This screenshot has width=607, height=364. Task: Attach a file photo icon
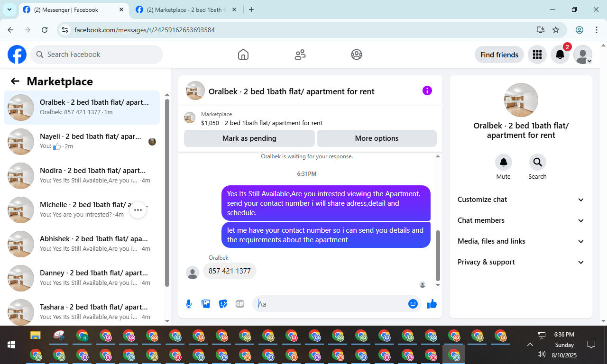(x=206, y=304)
